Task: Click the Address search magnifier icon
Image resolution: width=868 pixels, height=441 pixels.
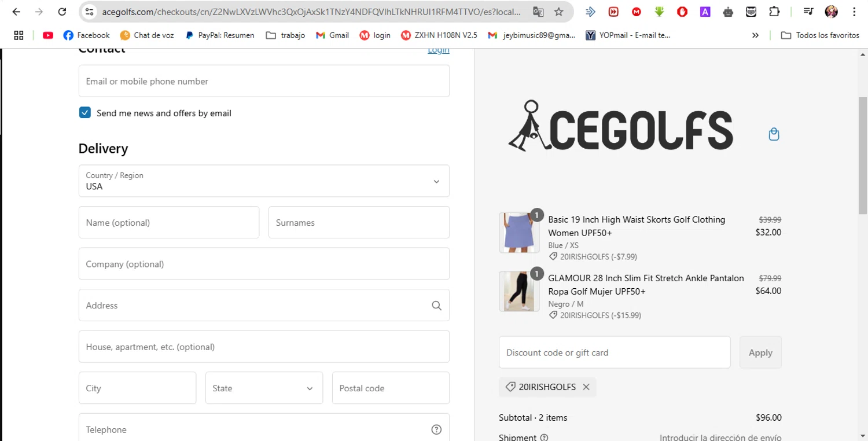Action: tap(436, 306)
